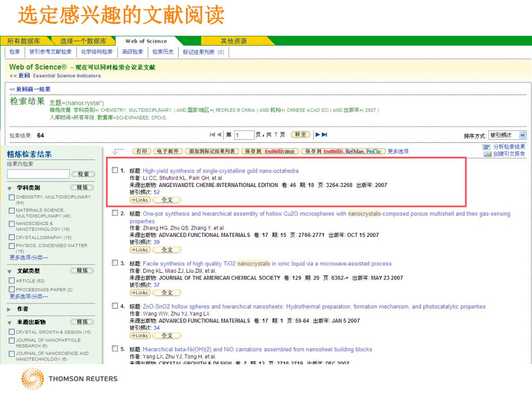Open full text (全文) for result 3
This screenshot has height=399, width=532.
(167, 292)
